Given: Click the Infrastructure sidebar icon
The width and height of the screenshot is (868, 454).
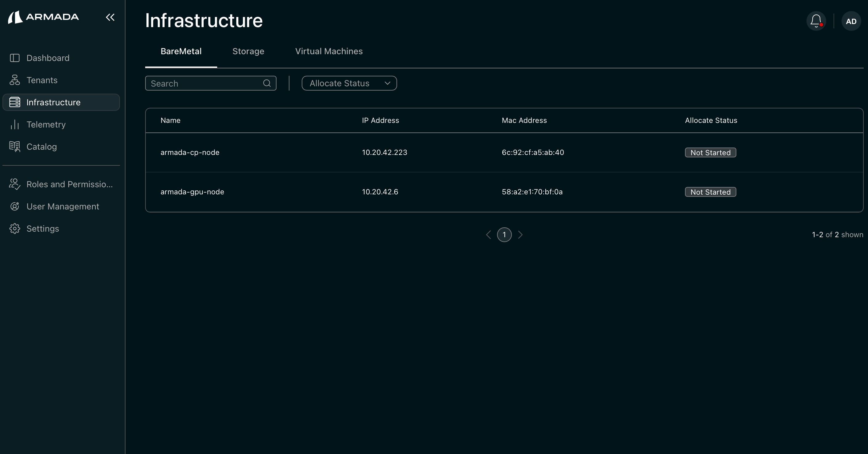Looking at the screenshot, I should 14,102.
